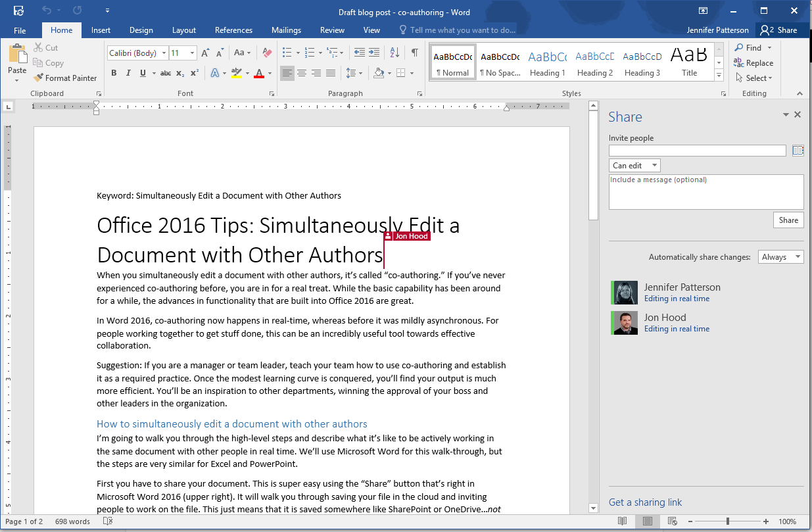Toggle italic formatting
Screen dimensions: 812x532
pyautogui.click(x=128, y=73)
